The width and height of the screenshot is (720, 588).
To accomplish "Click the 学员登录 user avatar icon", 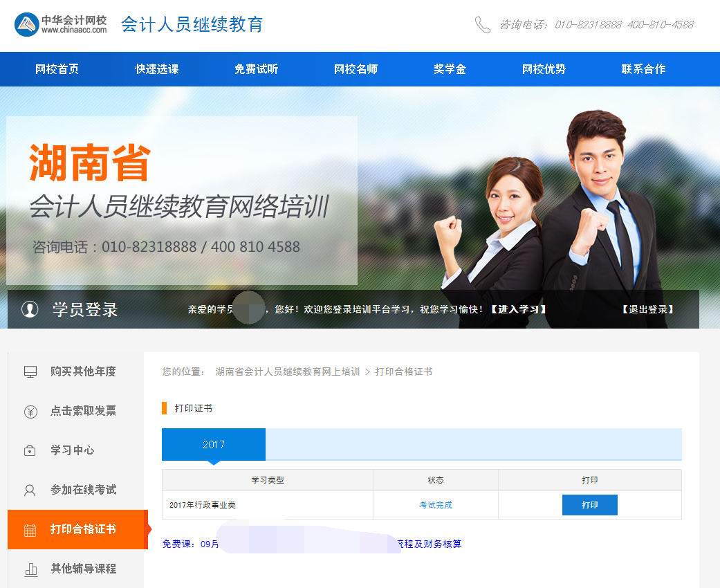I will [30, 309].
